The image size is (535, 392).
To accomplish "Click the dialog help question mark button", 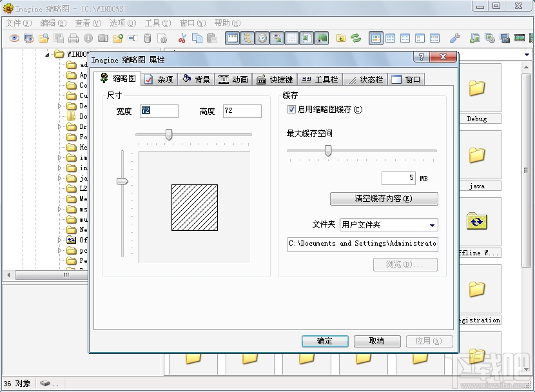I will point(422,57).
